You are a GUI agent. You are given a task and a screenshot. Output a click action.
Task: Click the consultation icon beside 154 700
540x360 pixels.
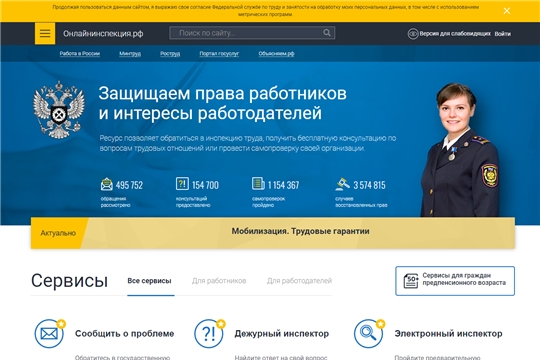point(182,184)
